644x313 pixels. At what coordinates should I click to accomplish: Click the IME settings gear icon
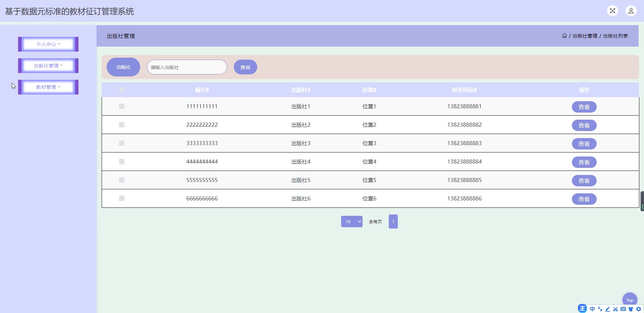click(639, 309)
